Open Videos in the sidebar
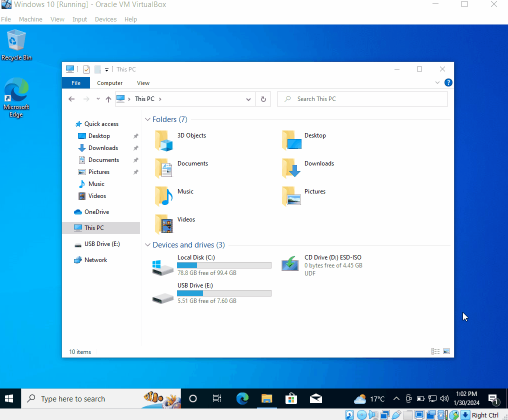 click(97, 195)
